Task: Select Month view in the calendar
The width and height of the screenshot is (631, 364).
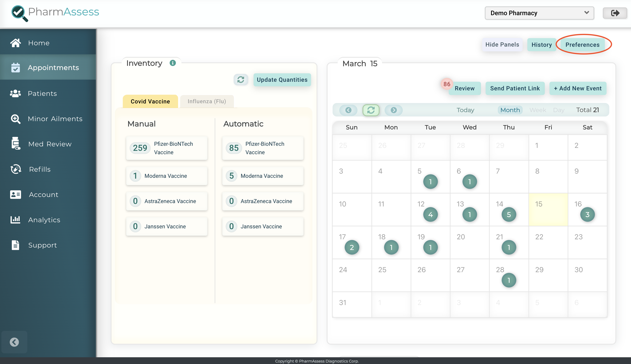Action: point(509,110)
